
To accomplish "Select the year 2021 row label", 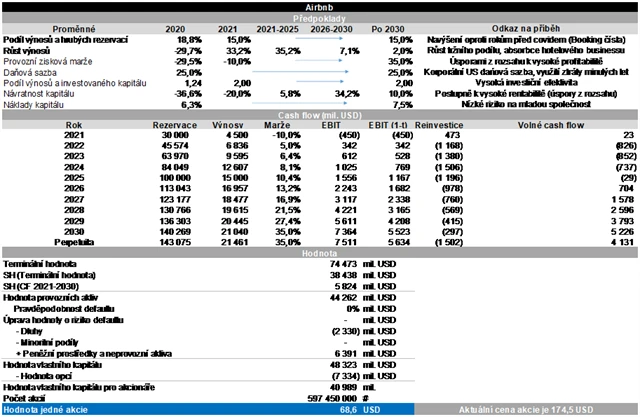I will (74, 135).
